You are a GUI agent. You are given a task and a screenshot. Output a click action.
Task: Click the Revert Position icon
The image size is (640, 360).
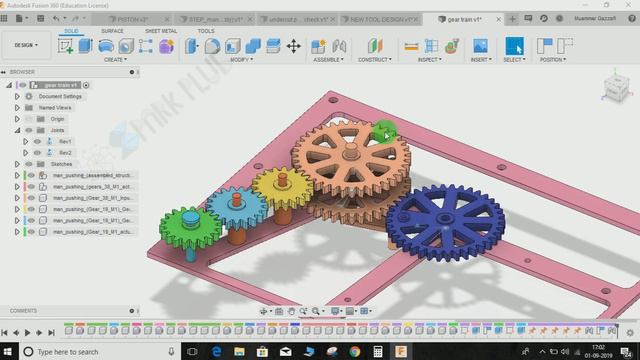click(x=565, y=46)
